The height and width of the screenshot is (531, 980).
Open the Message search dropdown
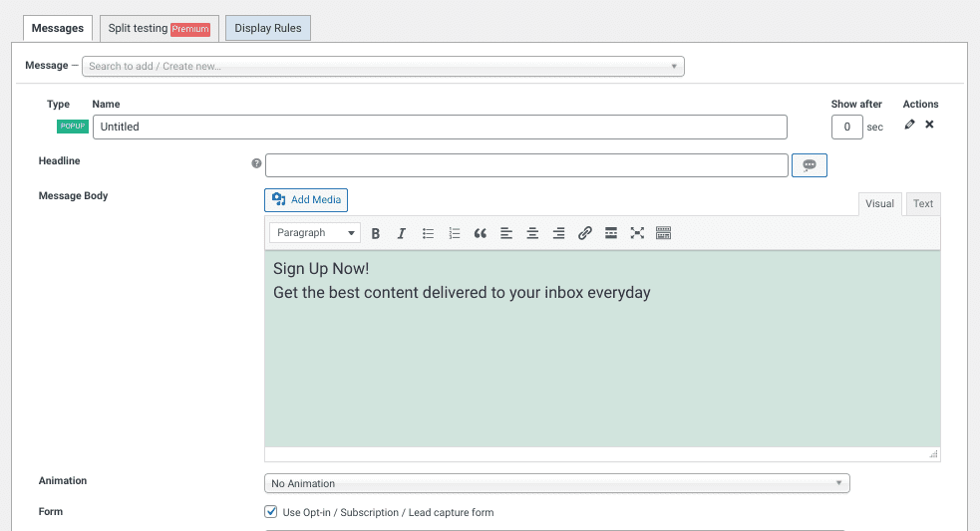[383, 66]
